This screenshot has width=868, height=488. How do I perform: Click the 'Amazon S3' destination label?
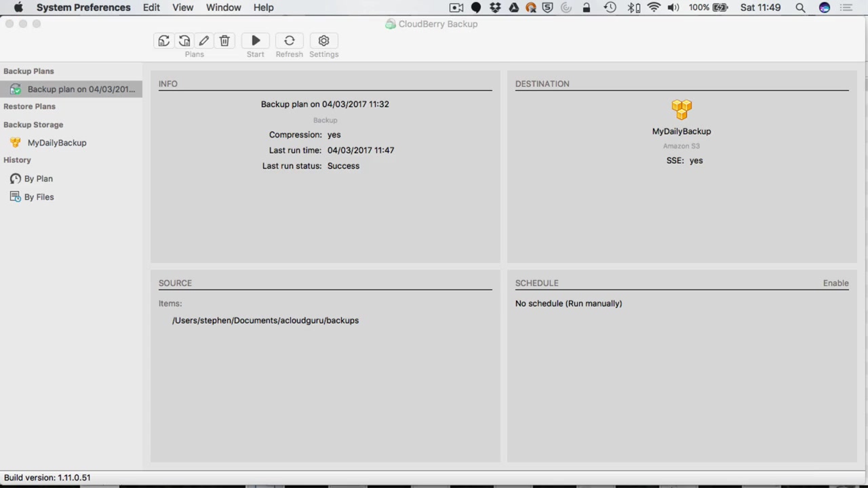[x=682, y=146]
